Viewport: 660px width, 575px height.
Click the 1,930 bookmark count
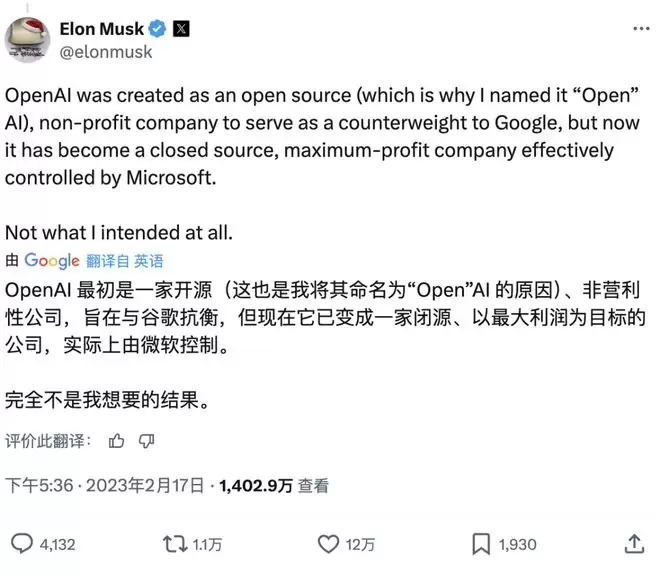(x=517, y=545)
